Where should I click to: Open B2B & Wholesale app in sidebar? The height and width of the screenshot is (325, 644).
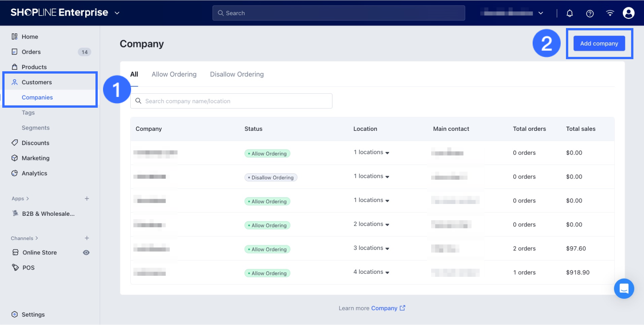point(48,214)
